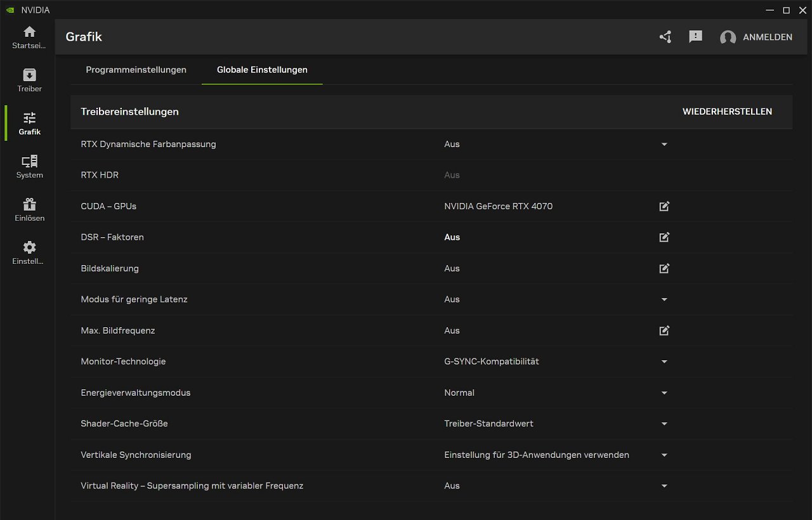Screen dimensions: 812x520
Task: Click the user avatar icon beside ANMELDEN
Action: 728,37
